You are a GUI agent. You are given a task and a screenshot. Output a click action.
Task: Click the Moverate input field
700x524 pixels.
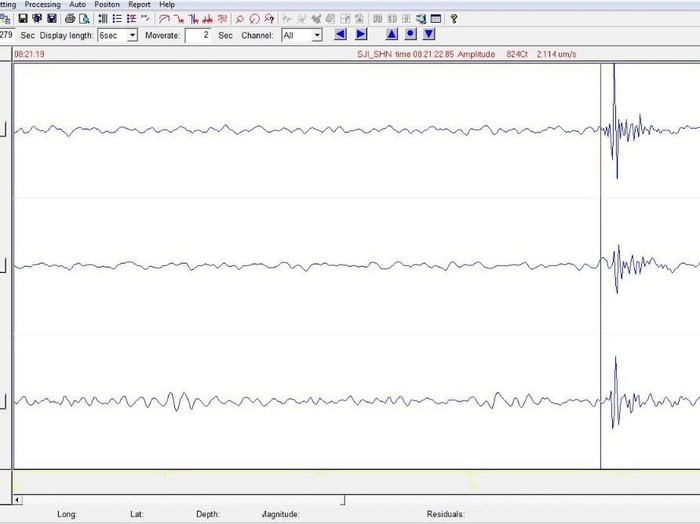pyautogui.click(x=198, y=35)
